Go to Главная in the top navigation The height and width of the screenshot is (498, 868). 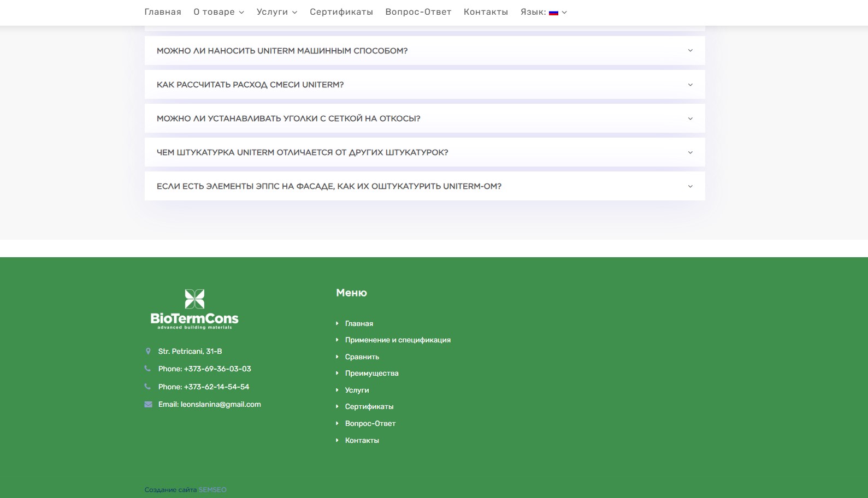(163, 12)
